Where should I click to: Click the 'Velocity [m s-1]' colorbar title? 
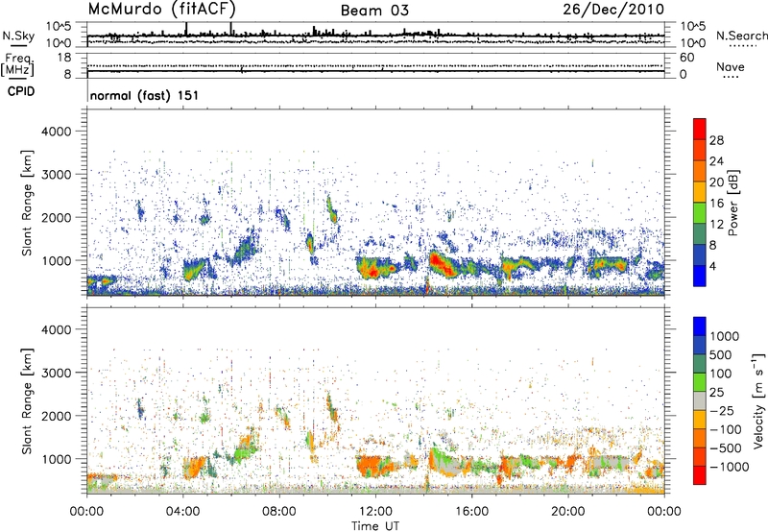pyautogui.click(x=758, y=400)
